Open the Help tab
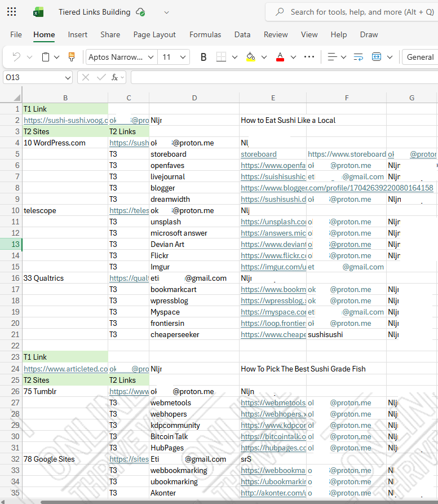 pyautogui.click(x=339, y=34)
